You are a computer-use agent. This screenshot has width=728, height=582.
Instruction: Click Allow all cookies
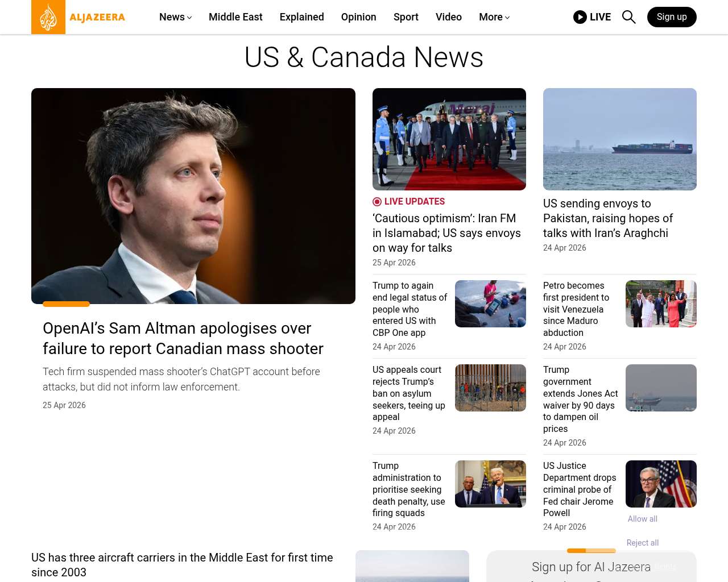[x=642, y=519]
